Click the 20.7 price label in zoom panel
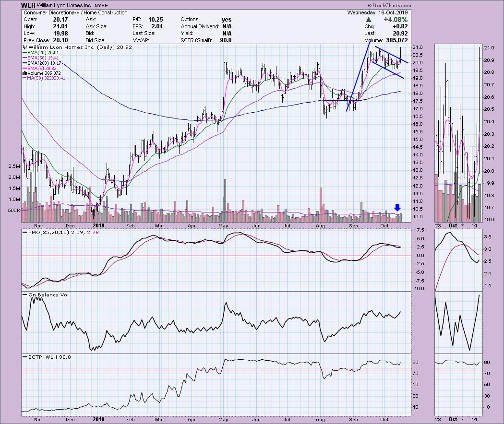The width and height of the screenshot is (504, 424). [489, 85]
